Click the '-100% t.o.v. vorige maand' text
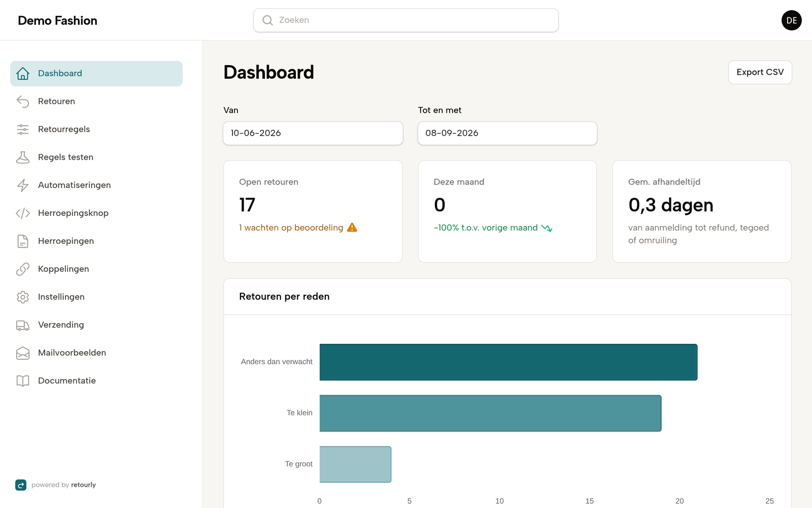 [486, 228]
